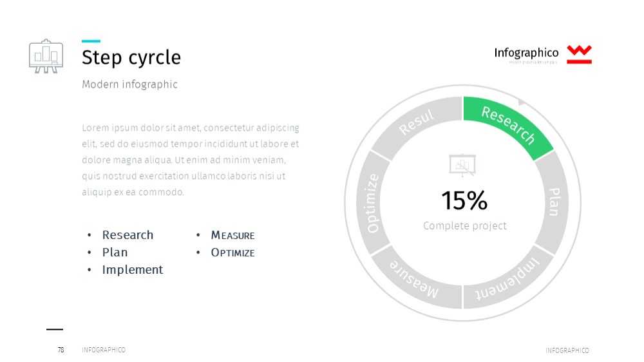Image resolution: width=644 pixels, height=362 pixels.
Task: Click the Modern infographic subtitle
Action: [130, 84]
